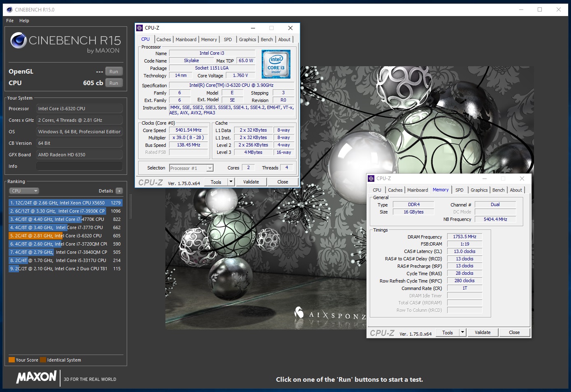Switch to Memory tab in top CPU-Z window
This screenshot has height=392, width=571.
click(x=209, y=39)
